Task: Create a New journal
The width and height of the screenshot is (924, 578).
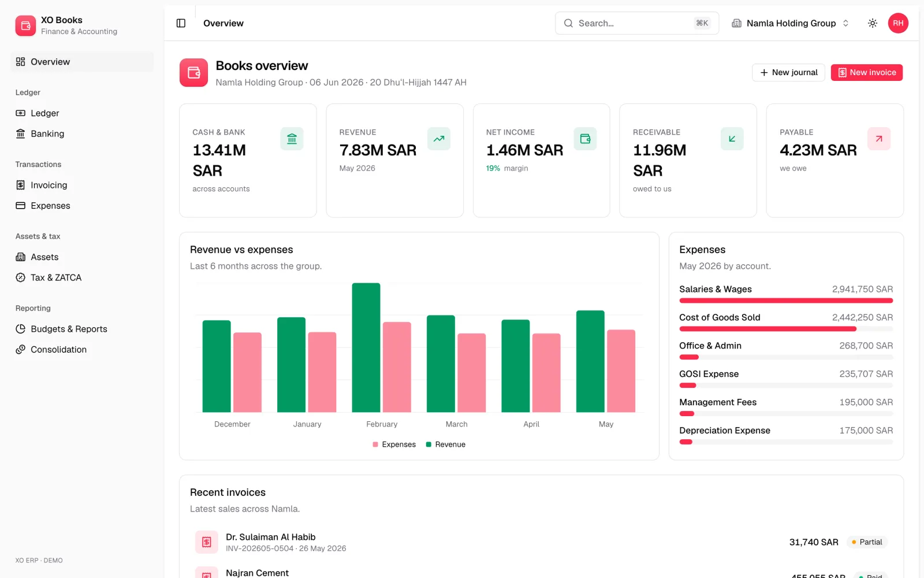Action: click(788, 72)
